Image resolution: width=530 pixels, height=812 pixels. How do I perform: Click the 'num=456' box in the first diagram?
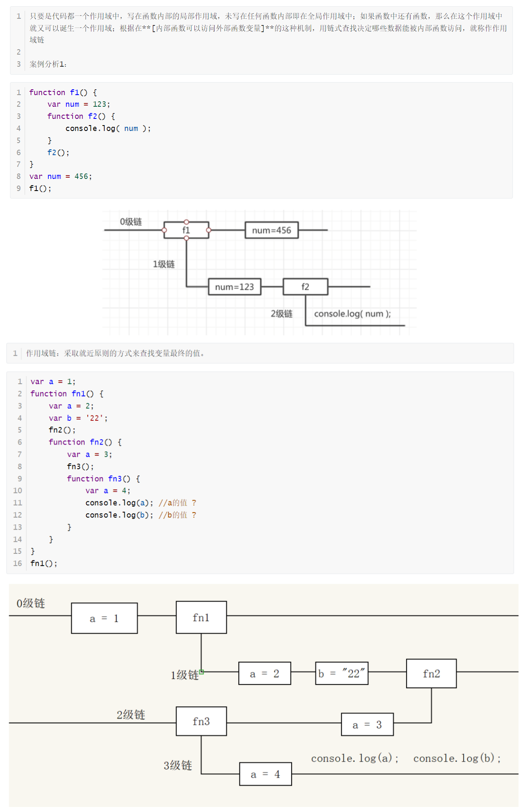pos(272,230)
